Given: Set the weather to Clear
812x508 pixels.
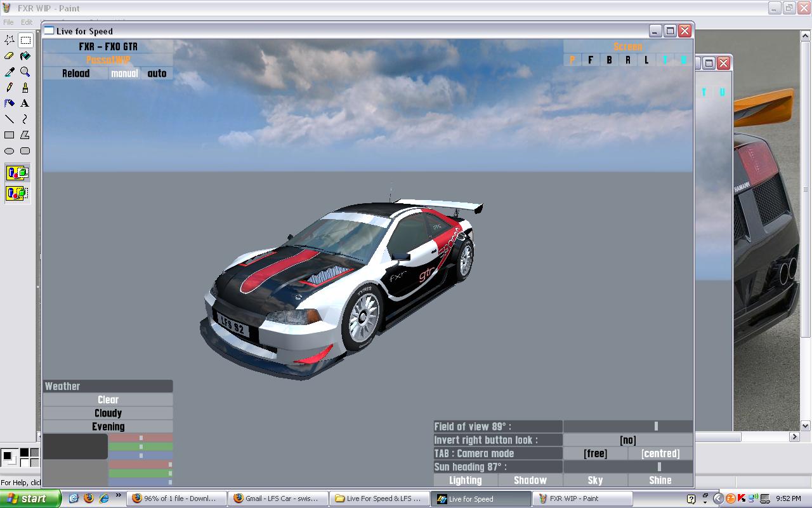Looking at the screenshot, I should pos(108,399).
